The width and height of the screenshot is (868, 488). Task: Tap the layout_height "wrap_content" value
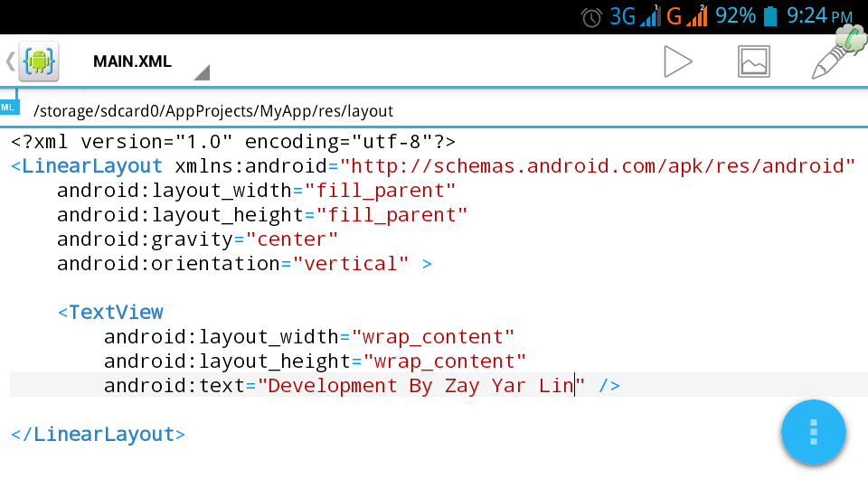(445, 361)
